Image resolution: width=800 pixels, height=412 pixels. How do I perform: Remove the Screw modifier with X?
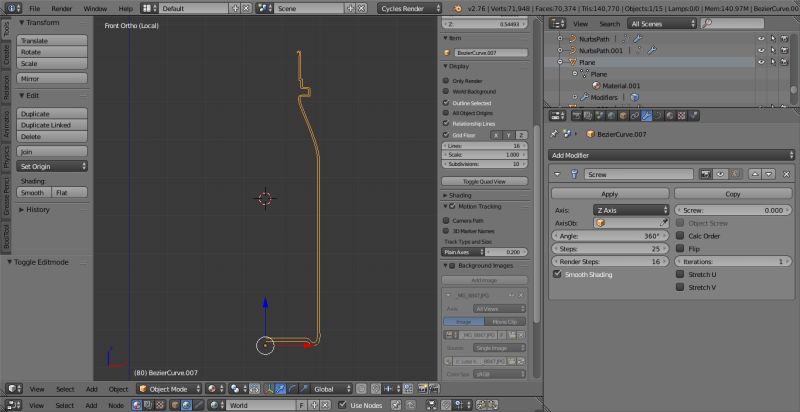coord(786,174)
